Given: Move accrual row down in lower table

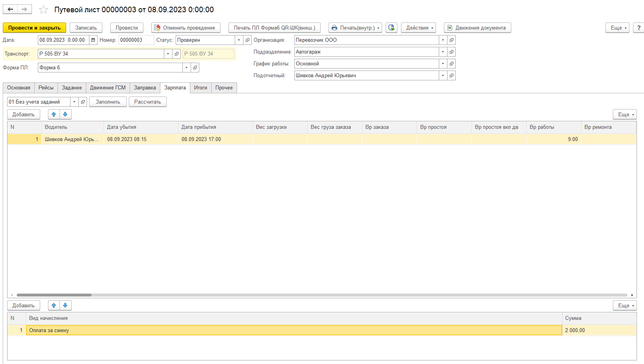Looking at the screenshot, I should pos(65,305).
